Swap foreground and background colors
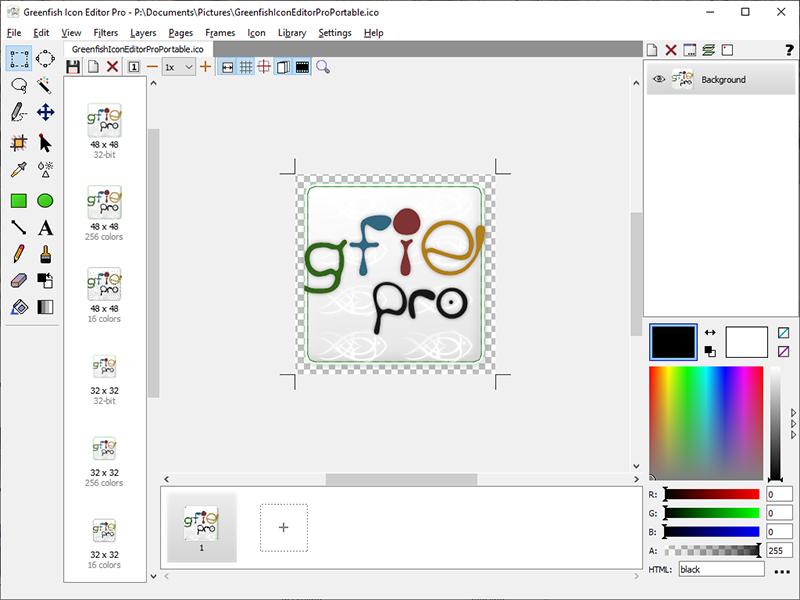Viewport: 800px width, 600px height. [x=710, y=332]
